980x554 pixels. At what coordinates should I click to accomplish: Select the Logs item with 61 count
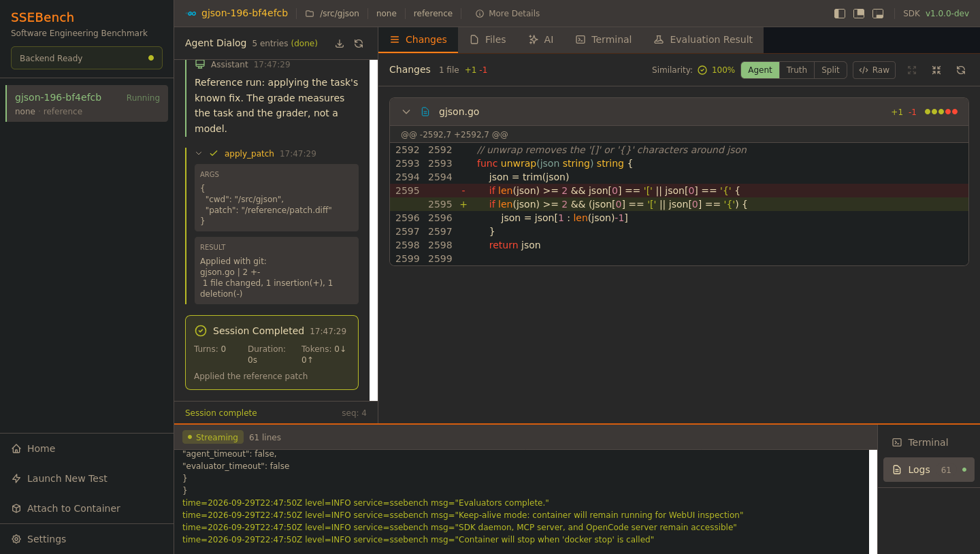tap(928, 470)
